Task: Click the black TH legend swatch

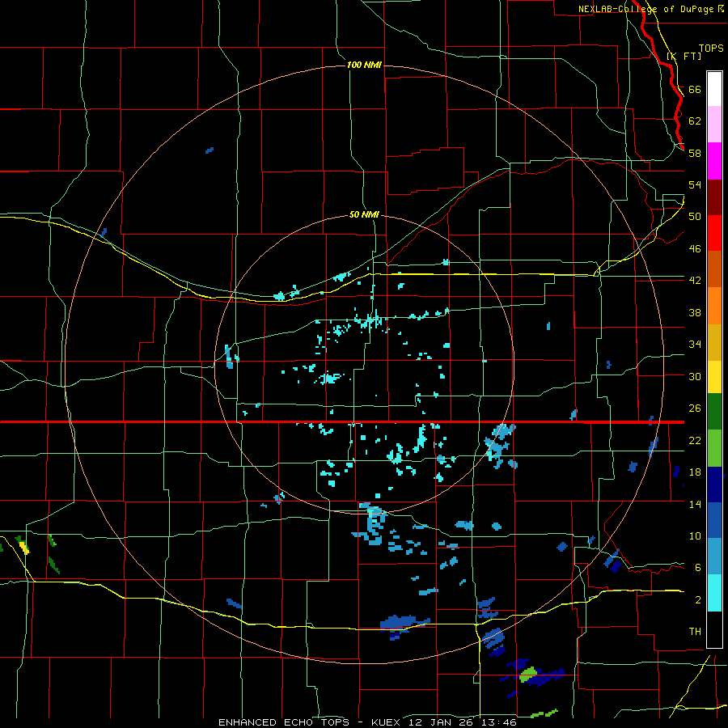Action: 714,629
